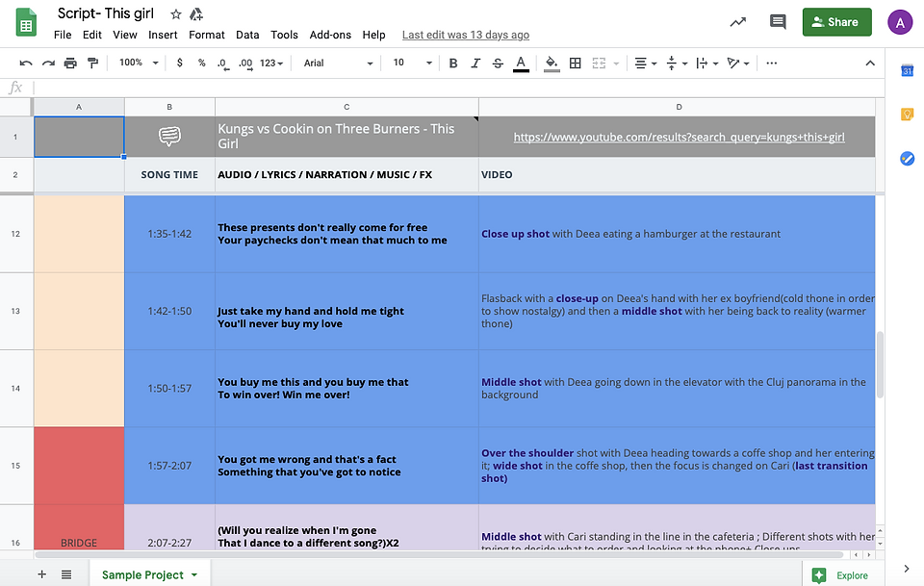
Task: Print the spreadsheet
Action: click(x=70, y=63)
